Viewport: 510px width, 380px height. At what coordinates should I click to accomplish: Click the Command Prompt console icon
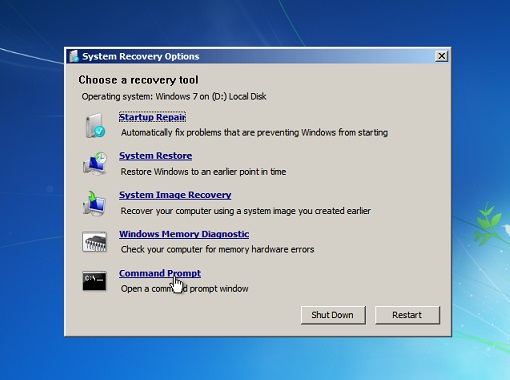94,281
